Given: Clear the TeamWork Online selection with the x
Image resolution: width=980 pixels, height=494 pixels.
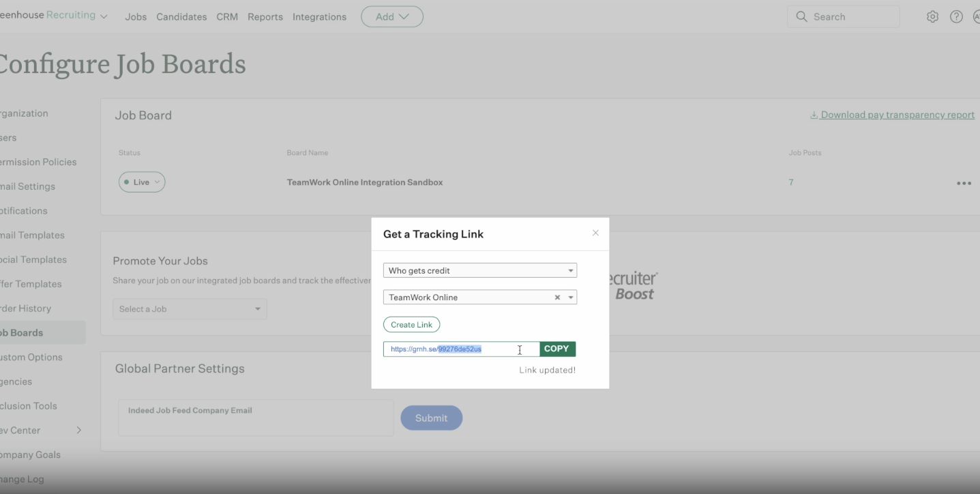Looking at the screenshot, I should coord(557,297).
